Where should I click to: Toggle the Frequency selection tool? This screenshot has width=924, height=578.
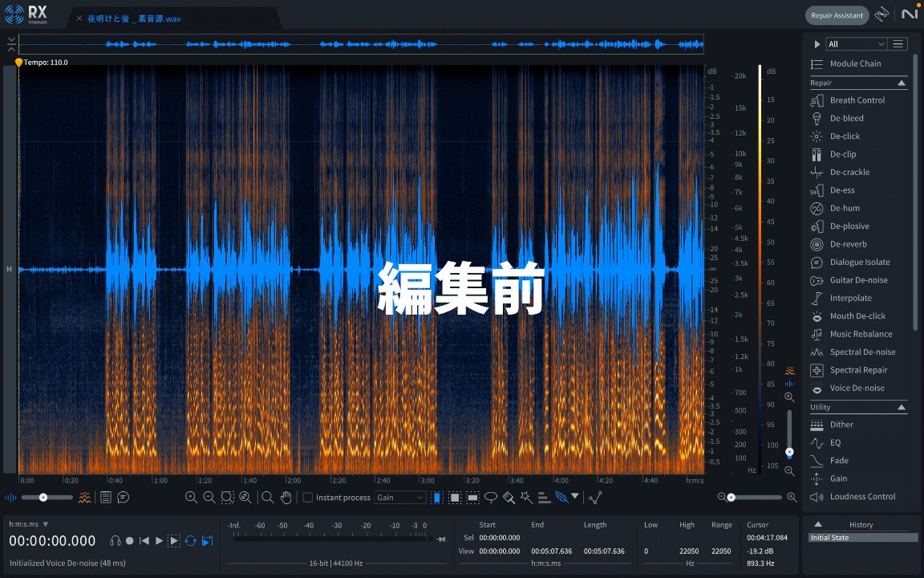coord(472,498)
